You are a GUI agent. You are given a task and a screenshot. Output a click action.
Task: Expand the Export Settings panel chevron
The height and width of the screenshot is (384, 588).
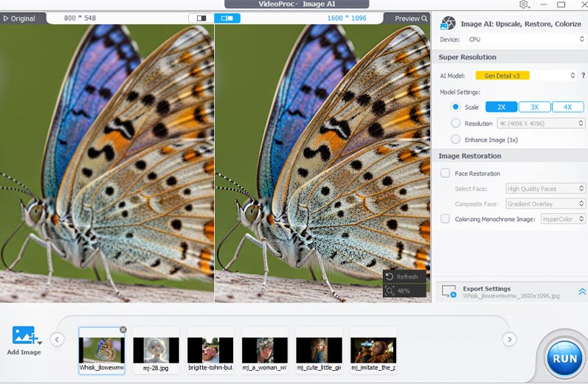point(581,292)
